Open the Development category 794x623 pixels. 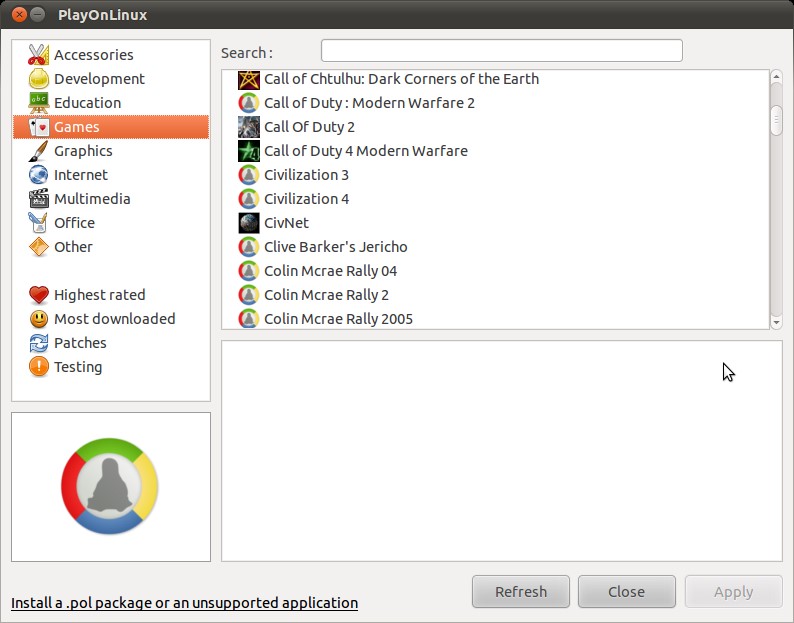coord(111,79)
